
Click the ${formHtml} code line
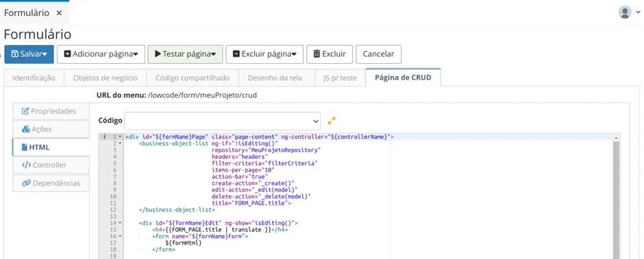coord(183,243)
